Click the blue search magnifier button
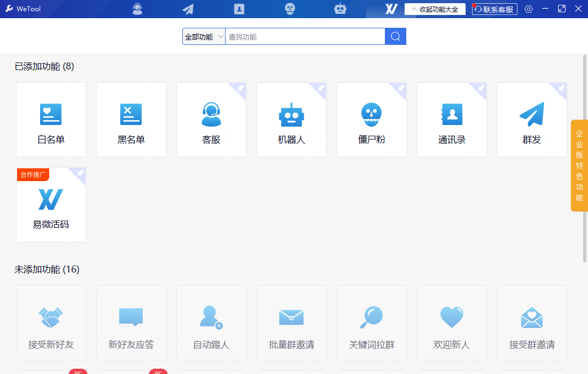 tap(396, 36)
